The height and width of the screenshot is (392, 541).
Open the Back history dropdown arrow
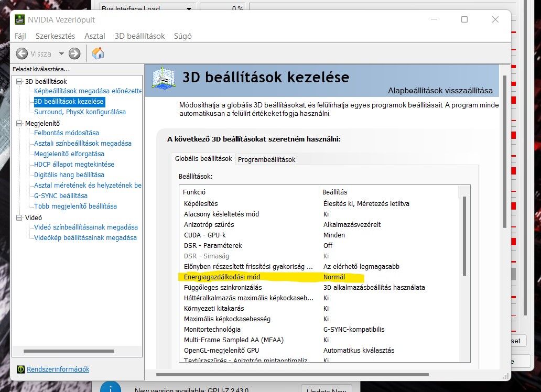(61, 53)
